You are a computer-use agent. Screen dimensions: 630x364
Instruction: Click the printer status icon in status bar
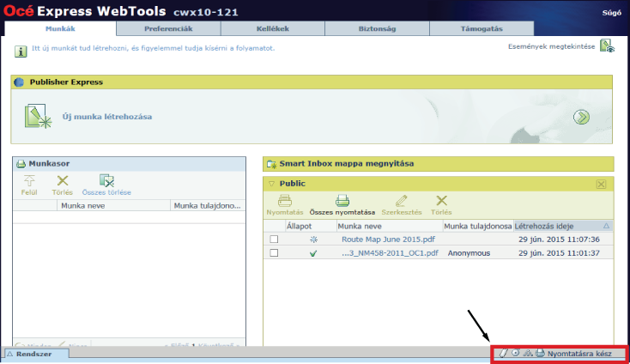(540, 353)
